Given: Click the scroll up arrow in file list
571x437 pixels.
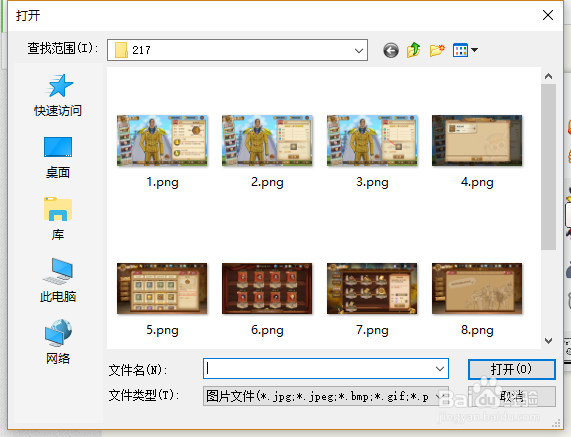Looking at the screenshot, I should (x=548, y=76).
